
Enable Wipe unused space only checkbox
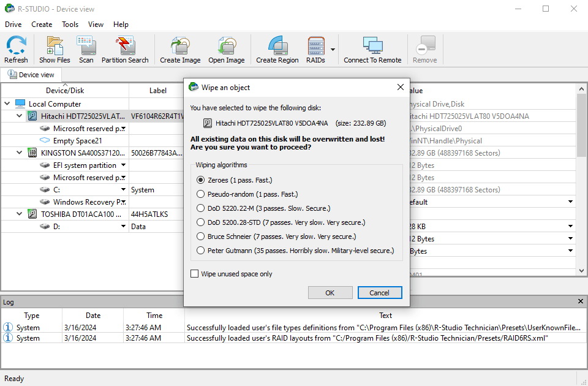(x=195, y=274)
